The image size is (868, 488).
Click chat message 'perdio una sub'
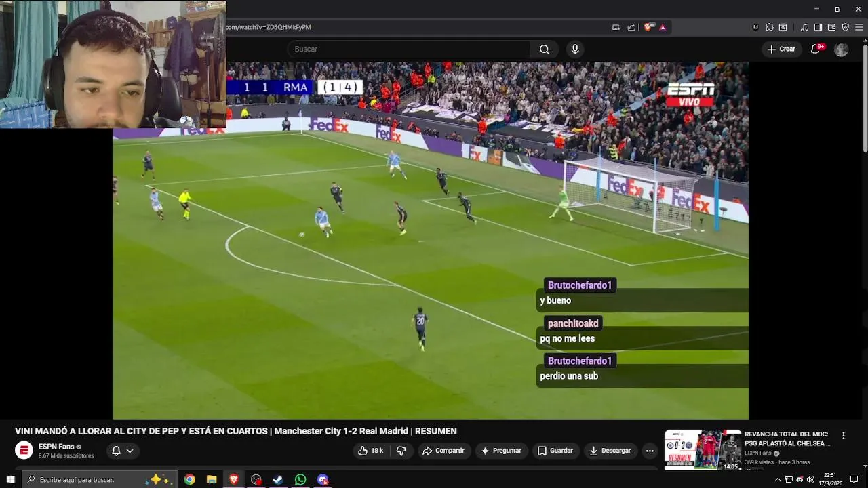click(x=569, y=376)
